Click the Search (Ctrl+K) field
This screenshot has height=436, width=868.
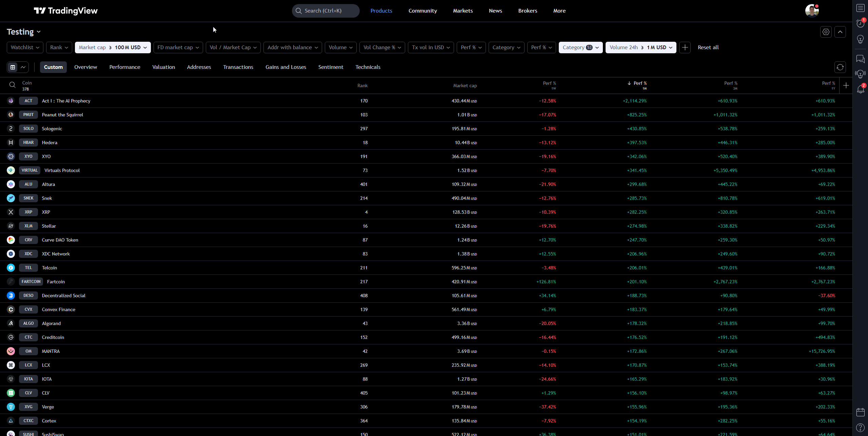(x=325, y=11)
